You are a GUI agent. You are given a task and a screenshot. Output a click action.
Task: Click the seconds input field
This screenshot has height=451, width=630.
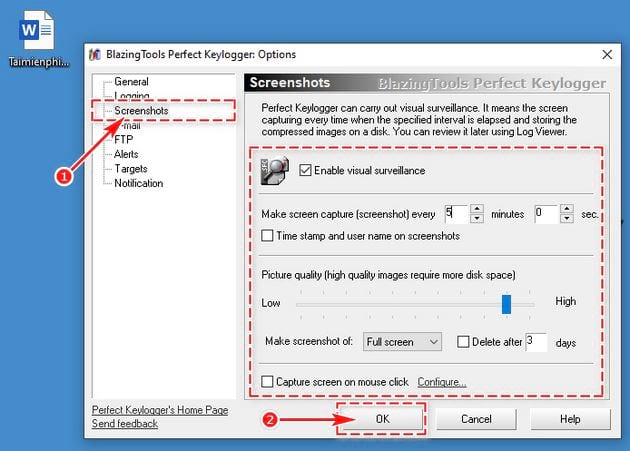tap(546, 213)
